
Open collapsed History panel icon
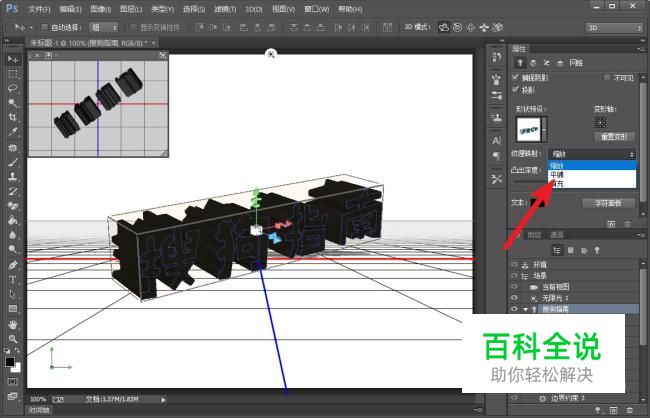pos(497,57)
